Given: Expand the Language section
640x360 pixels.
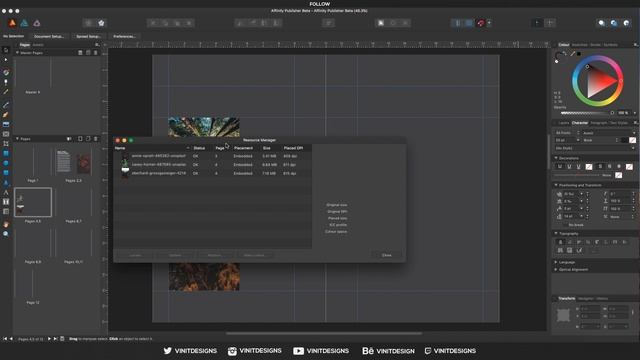Looking at the screenshot, I should [x=556, y=262].
